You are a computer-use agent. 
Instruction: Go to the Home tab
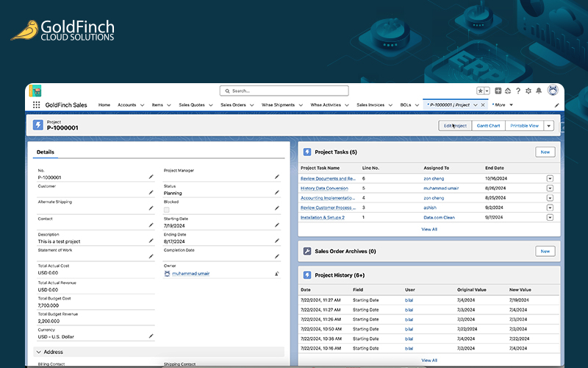tap(104, 105)
